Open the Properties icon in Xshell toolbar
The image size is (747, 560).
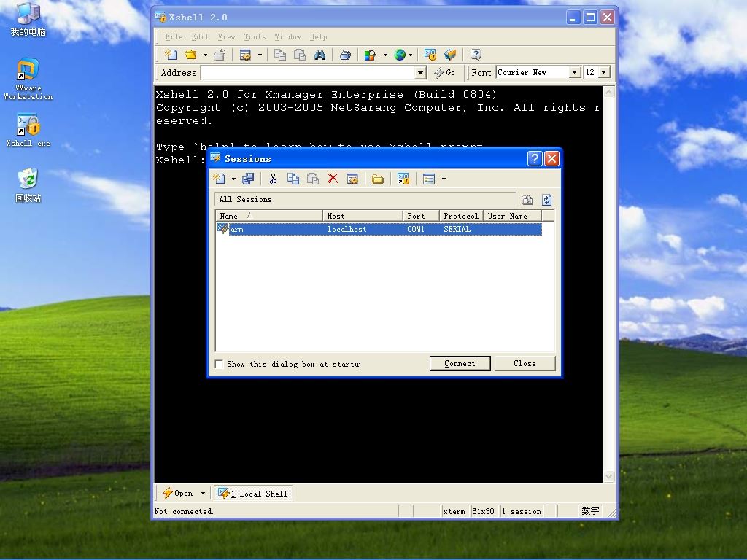(245, 55)
